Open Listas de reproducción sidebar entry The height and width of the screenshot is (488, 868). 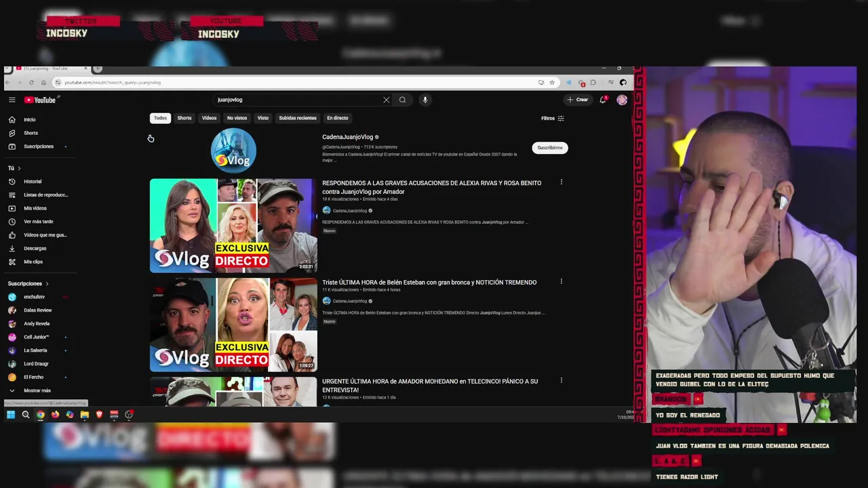41,195
